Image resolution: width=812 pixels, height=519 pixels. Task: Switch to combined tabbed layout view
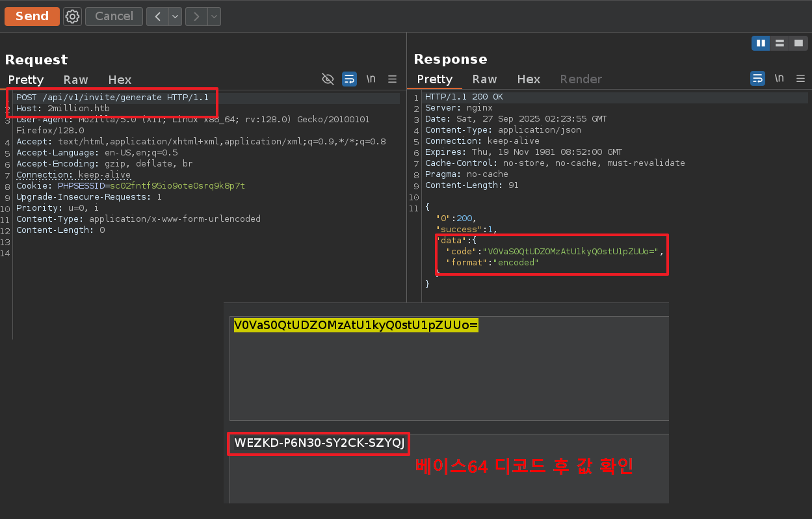point(798,43)
